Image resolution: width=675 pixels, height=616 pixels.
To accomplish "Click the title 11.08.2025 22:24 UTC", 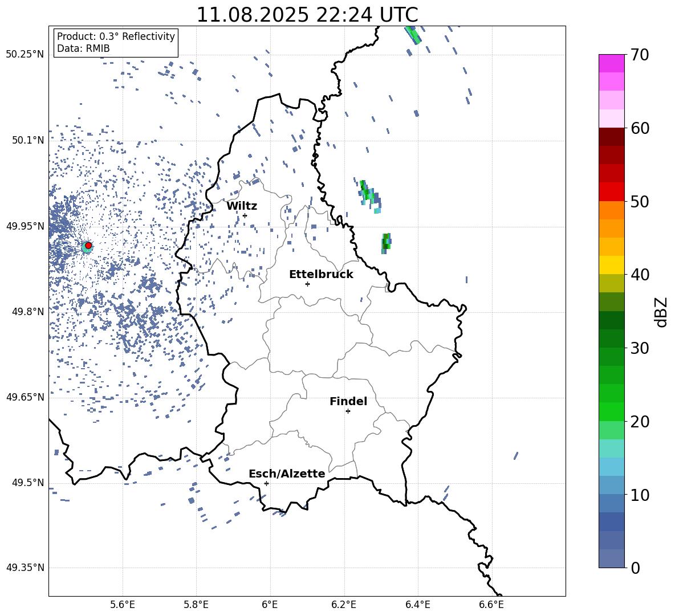I will (307, 15).
